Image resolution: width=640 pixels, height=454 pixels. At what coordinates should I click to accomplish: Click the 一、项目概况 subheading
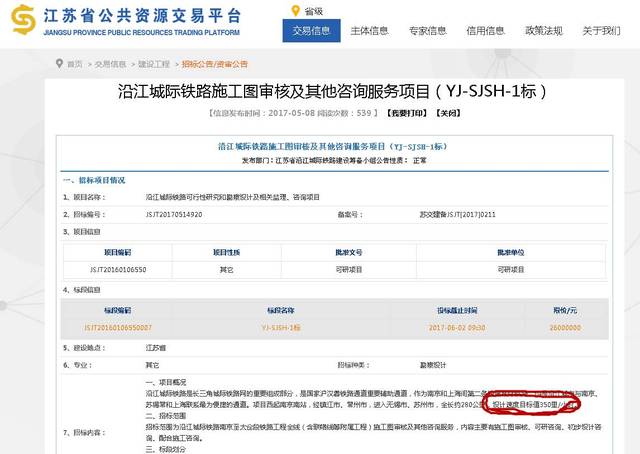pos(166,382)
